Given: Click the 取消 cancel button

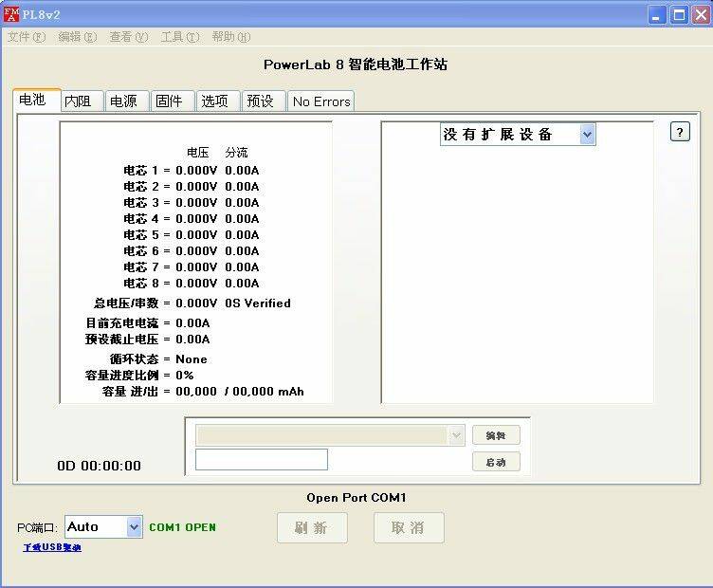Looking at the screenshot, I should (409, 527).
